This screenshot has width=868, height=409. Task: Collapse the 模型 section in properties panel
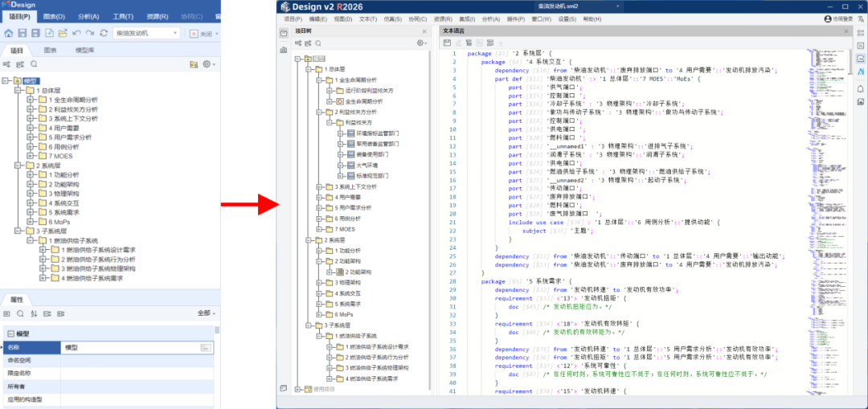(x=10, y=334)
